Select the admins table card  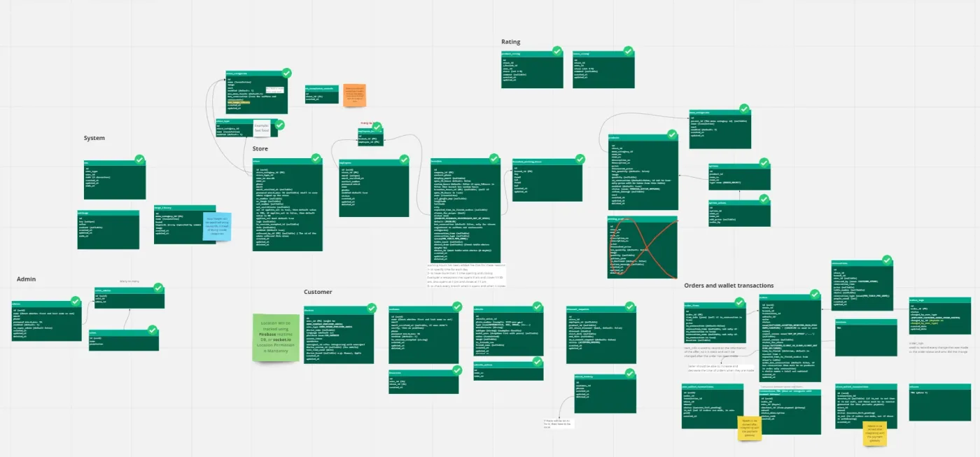pyautogui.click(x=47, y=321)
